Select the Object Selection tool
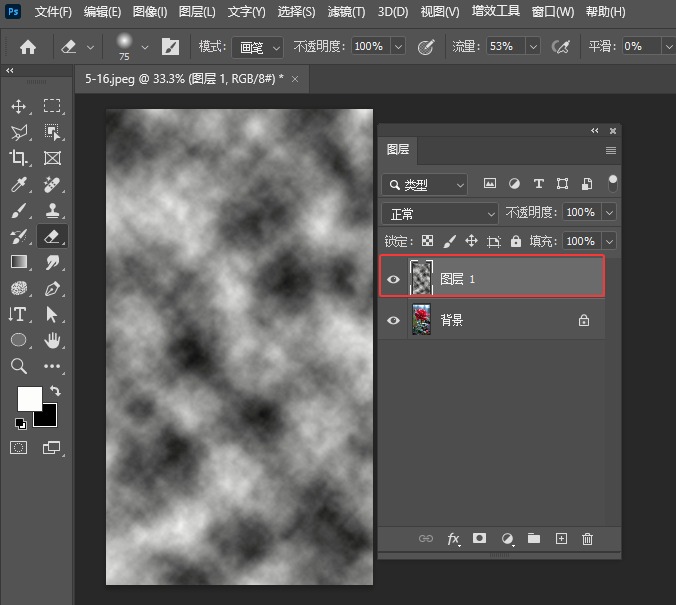Image resolution: width=676 pixels, height=605 pixels. click(x=52, y=132)
